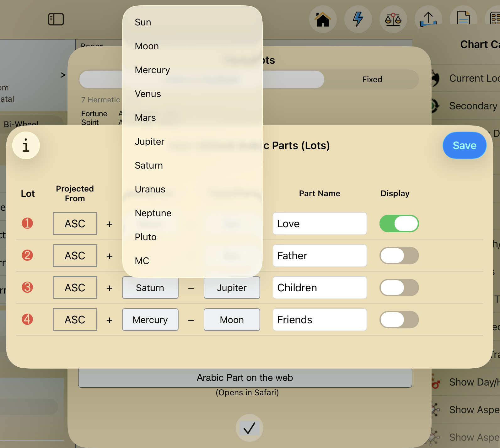Choose Sun from the planet list
The height and width of the screenshot is (448, 500).
192,22
